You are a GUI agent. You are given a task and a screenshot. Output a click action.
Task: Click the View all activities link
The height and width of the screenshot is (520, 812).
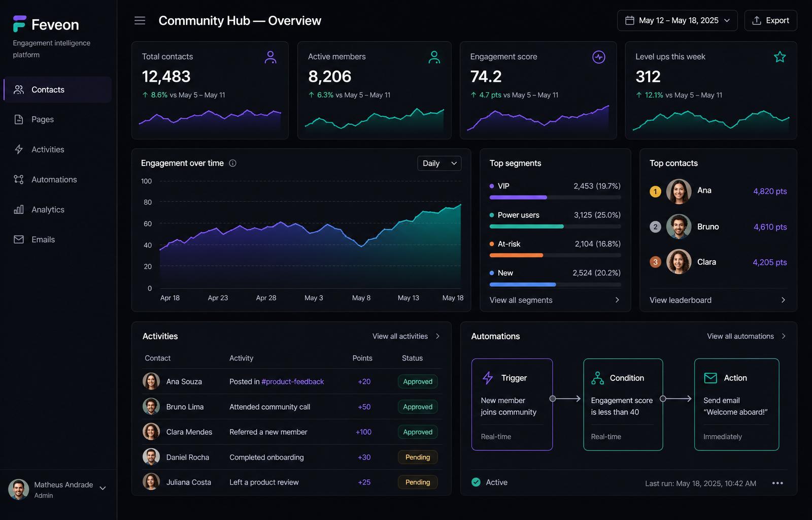click(x=400, y=336)
